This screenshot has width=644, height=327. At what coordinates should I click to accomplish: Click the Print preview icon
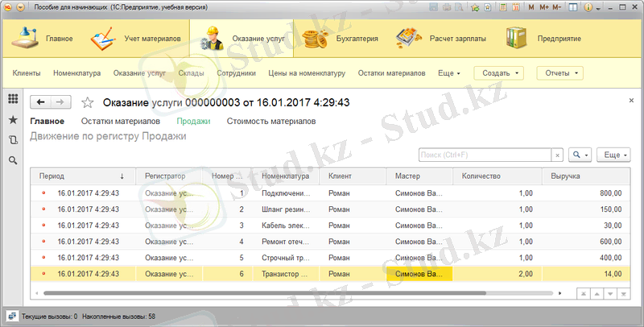coord(459,7)
